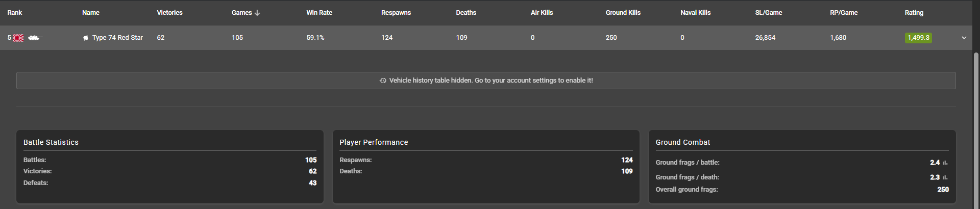Click the Japanese rising sun flag icon

(x=18, y=38)
